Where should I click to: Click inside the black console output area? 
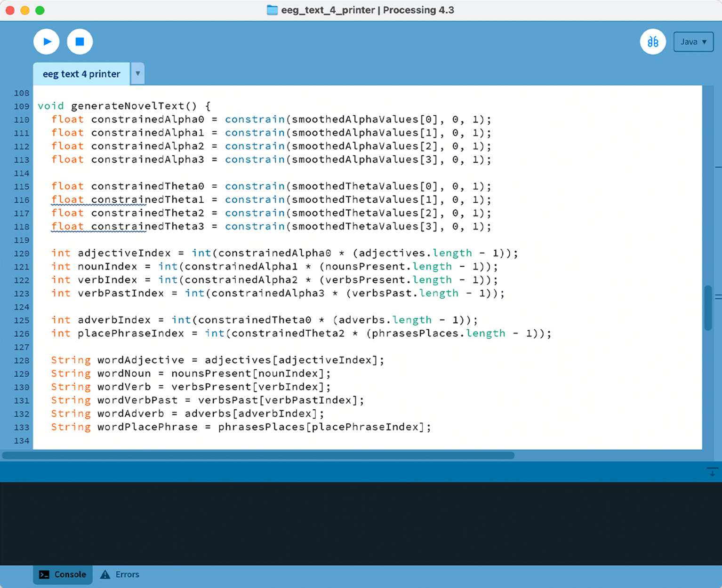[x=358, y=522]
